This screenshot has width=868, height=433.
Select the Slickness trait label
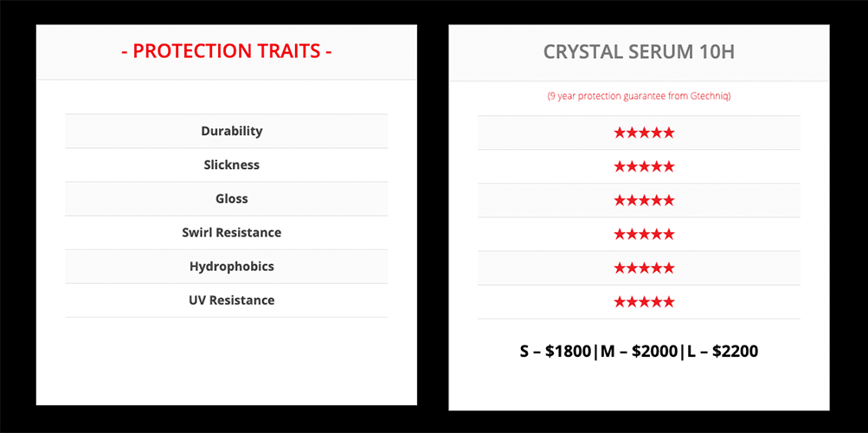click(x=231, y=165)
